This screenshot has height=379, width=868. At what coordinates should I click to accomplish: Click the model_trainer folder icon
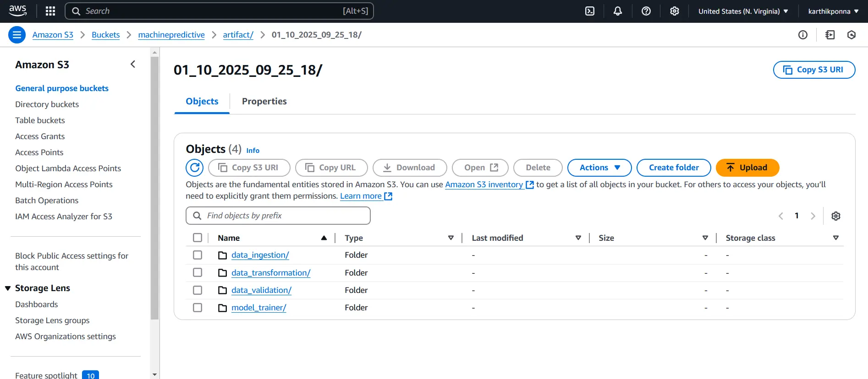[222, 308]
